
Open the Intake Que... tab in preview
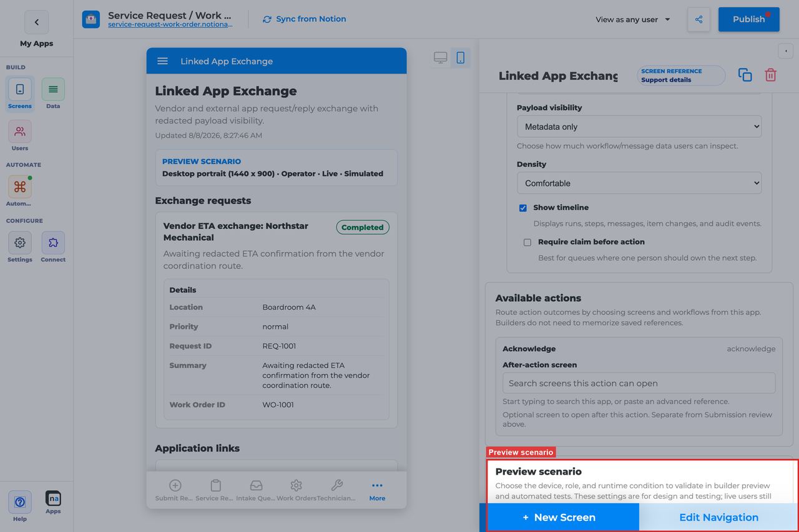coord(256,490)
